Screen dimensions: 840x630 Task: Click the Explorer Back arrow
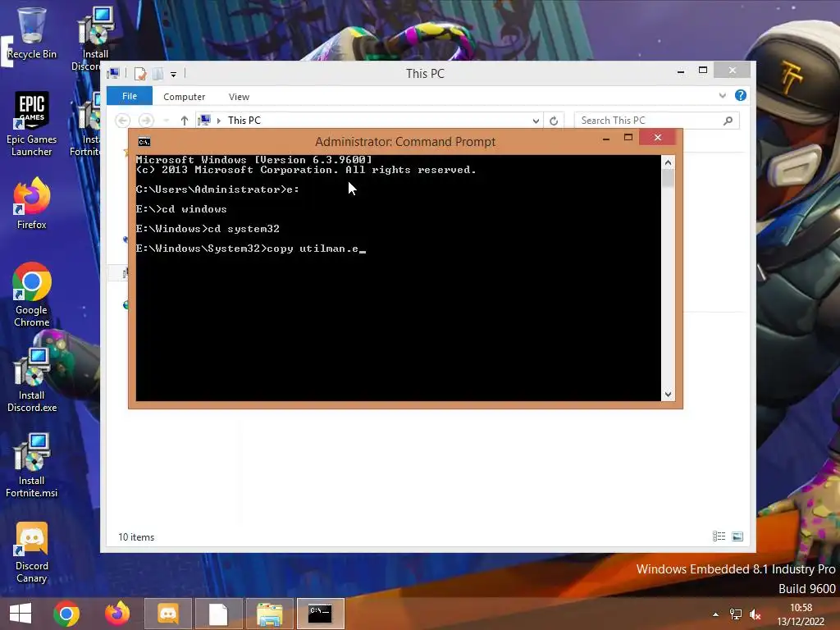pyautogui.click(x=123, y=121)
